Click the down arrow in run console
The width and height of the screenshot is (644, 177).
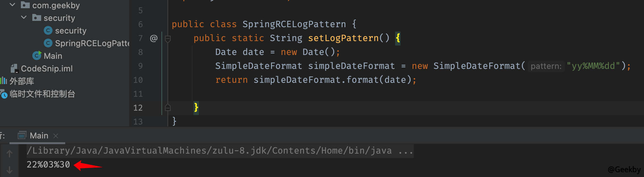pos(9,170)
